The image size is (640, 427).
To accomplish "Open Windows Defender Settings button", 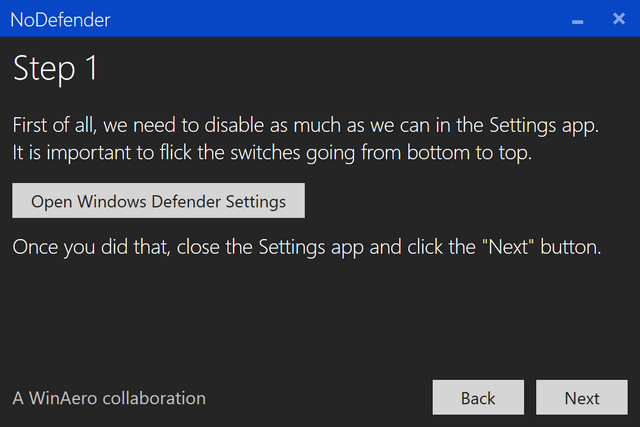I will click(x=158, y=200).
